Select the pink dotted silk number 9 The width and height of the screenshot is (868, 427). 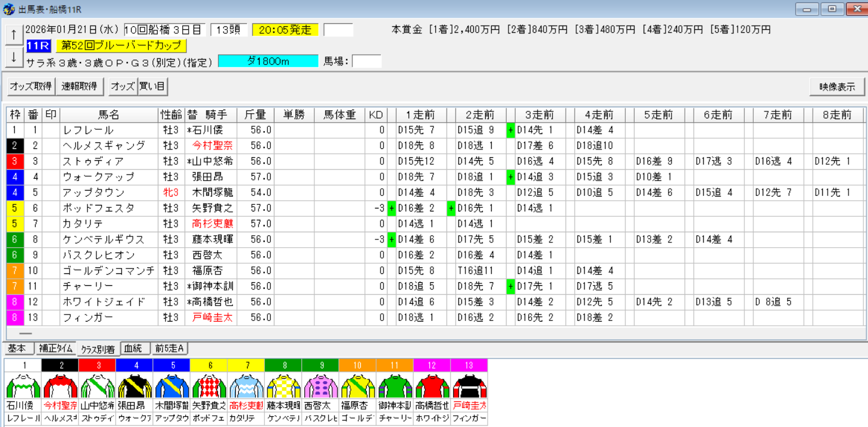click(320, 385)
